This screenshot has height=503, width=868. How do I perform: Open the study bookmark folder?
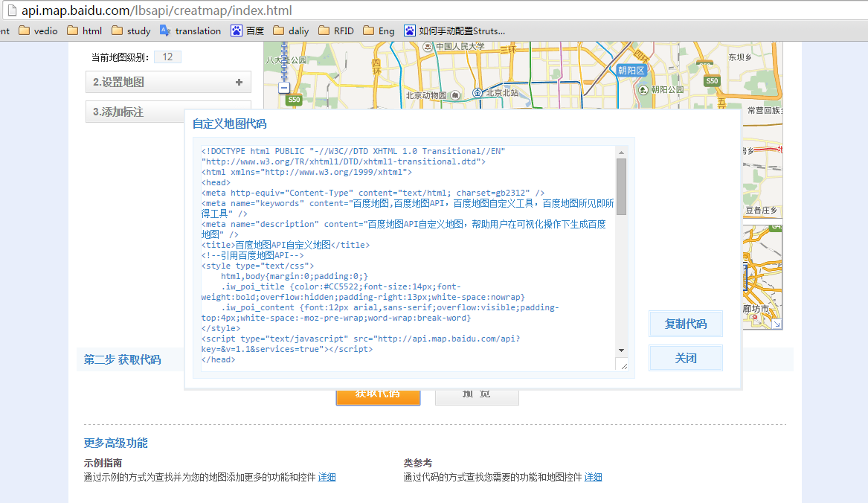pyautogui.click(x=131, y=31)
